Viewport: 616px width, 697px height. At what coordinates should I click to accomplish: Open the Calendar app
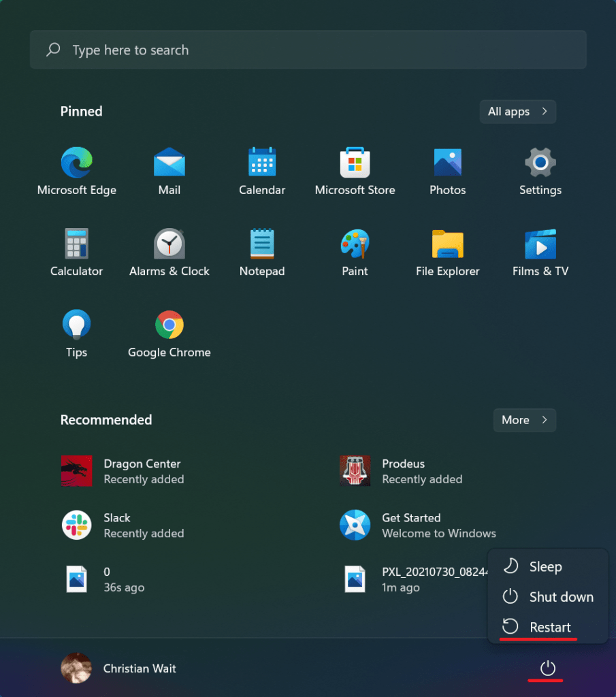262,172
